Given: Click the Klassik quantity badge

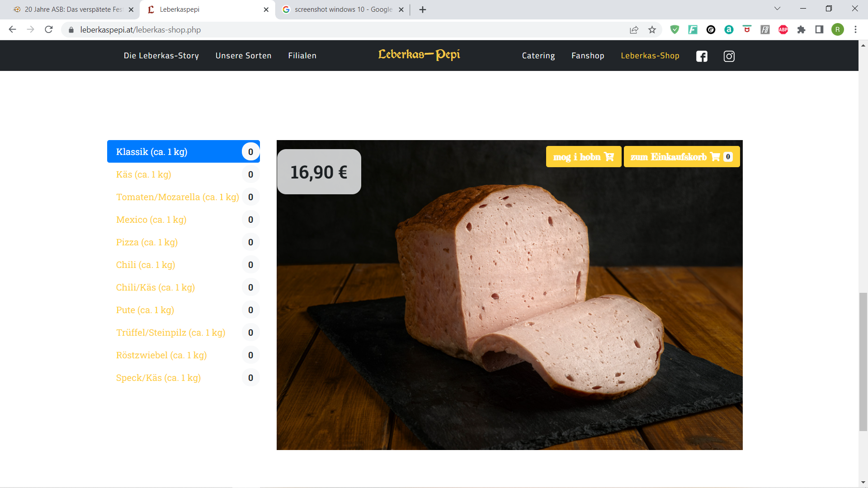Looking at the screenshot, I should pos(250,152).
